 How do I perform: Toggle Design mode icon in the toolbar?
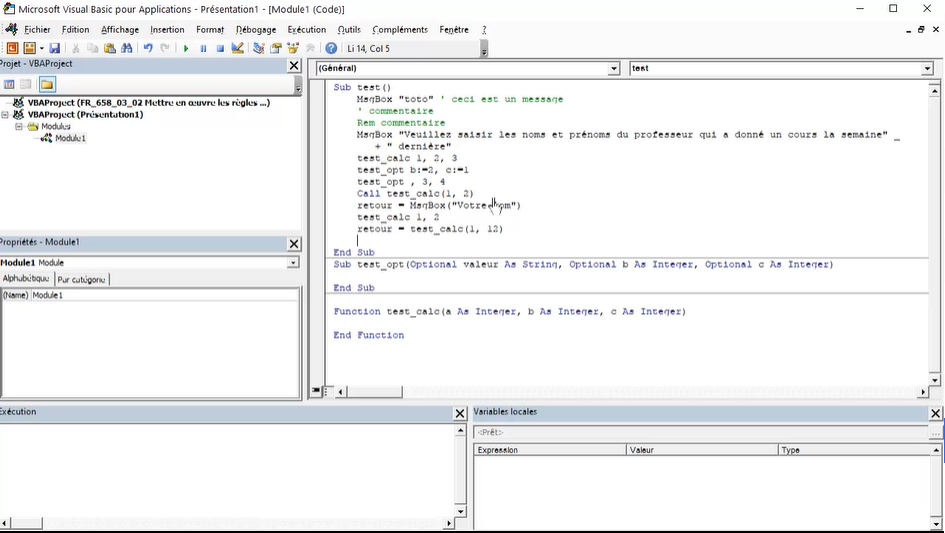pos(238,48)
